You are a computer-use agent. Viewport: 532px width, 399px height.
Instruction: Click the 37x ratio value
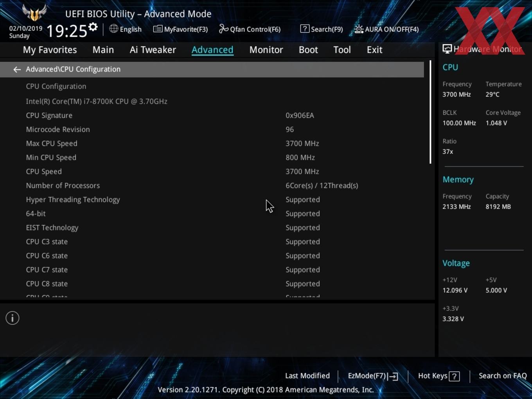pos(448,152)
